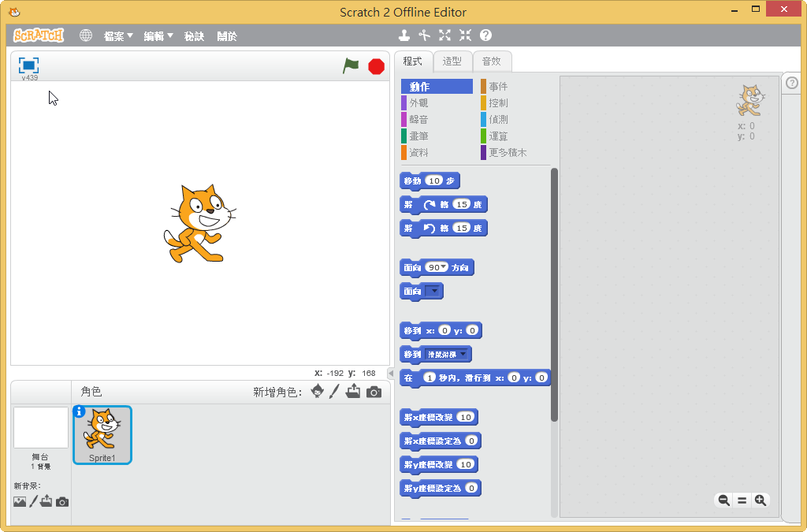The width and height of the screenshot is (807, 532).
Task: Open the empty 面向 target dropdown
Action: [x=434, y=291]
